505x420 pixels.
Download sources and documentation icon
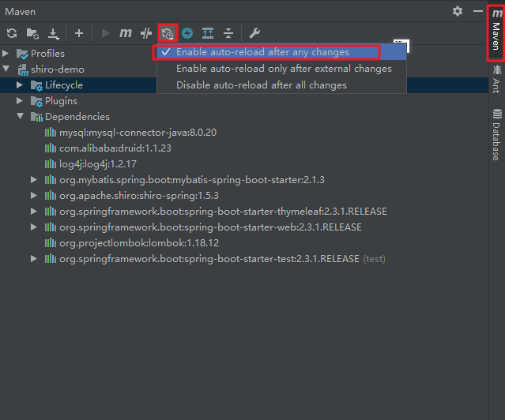54,33
